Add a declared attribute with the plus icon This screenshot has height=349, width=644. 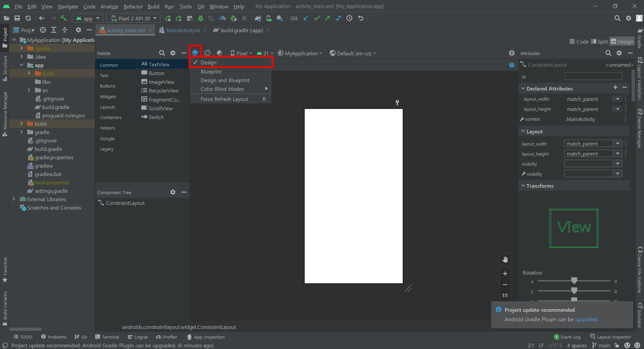tap(615, 87)
